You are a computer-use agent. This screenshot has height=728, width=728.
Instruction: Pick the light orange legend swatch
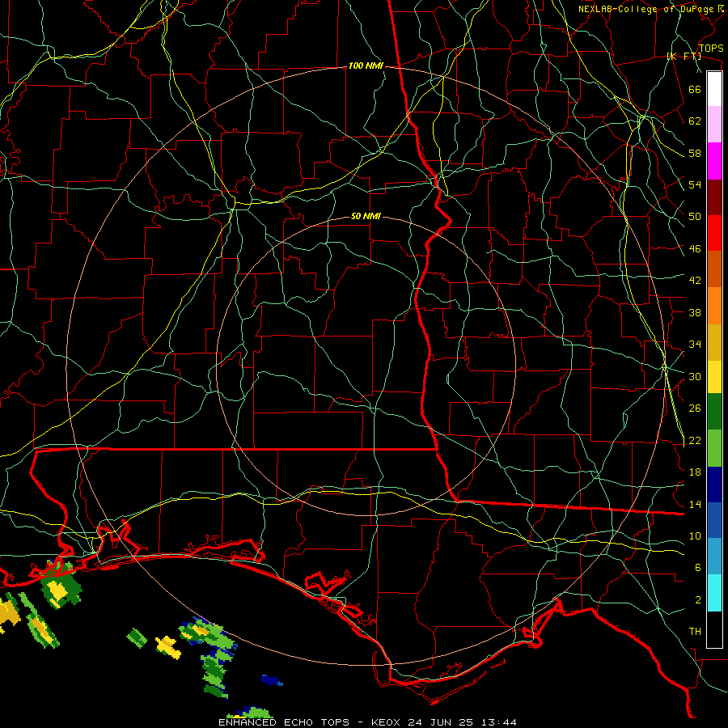pos(714,306)
